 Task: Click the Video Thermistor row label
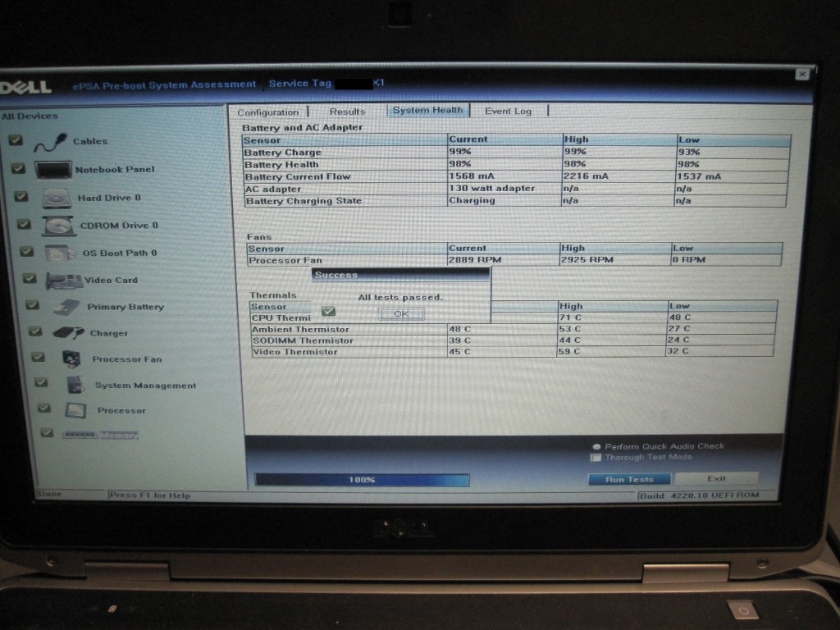[x=295, y=352]
